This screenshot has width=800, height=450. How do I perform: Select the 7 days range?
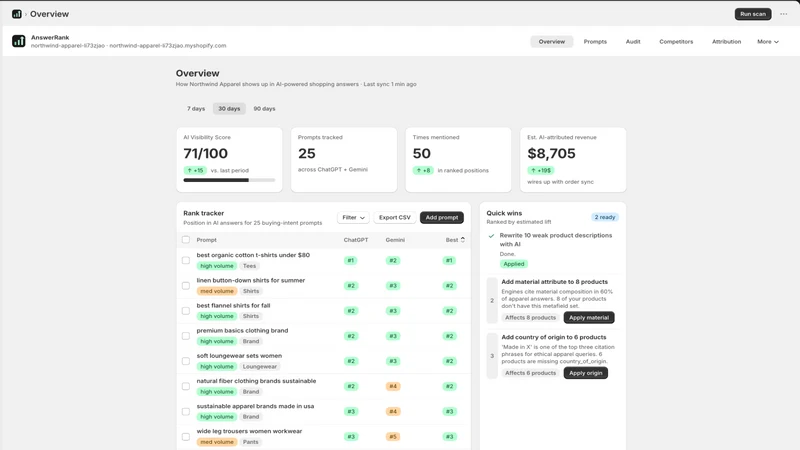coord(196,109)
